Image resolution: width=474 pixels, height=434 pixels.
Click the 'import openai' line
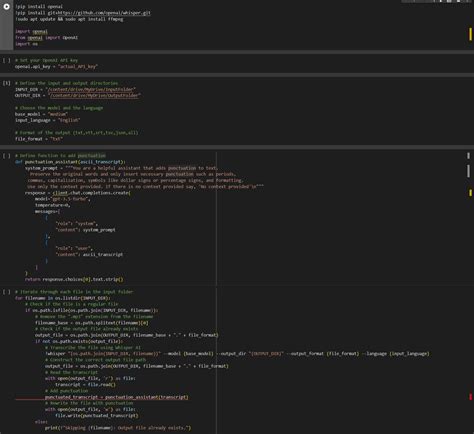click(31, 31)
